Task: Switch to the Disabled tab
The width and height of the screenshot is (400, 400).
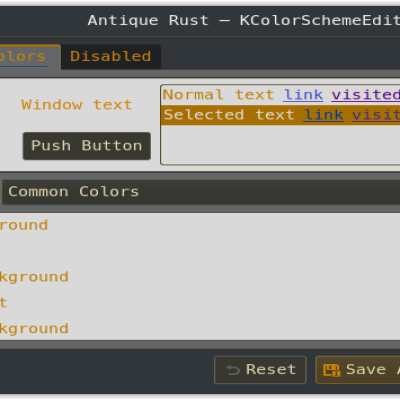Action: pyautogui.click(x=111, y=57)
